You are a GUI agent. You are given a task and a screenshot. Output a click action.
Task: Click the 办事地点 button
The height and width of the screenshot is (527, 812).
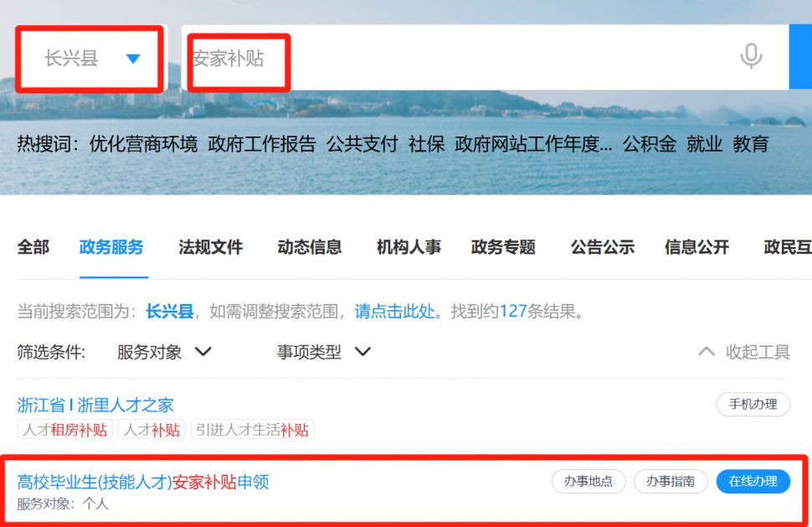pyautogui.click(x=588, y=482)
